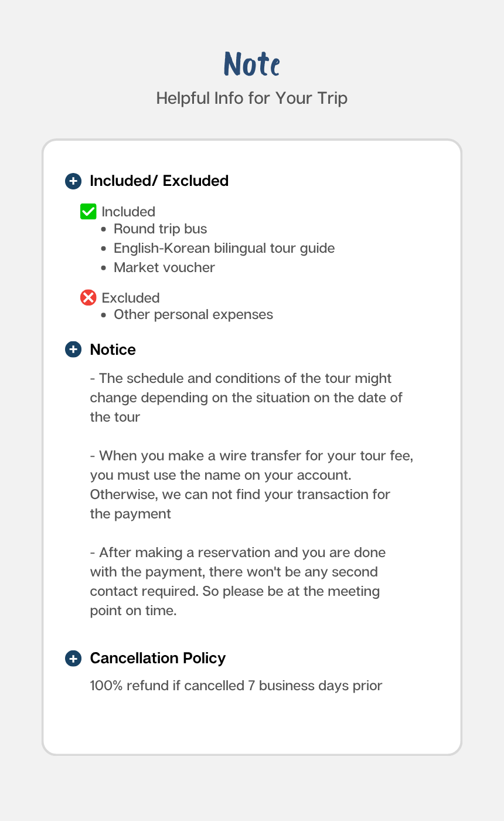Click the Helpful Info for Your Trip subtitle

(252, 98)
